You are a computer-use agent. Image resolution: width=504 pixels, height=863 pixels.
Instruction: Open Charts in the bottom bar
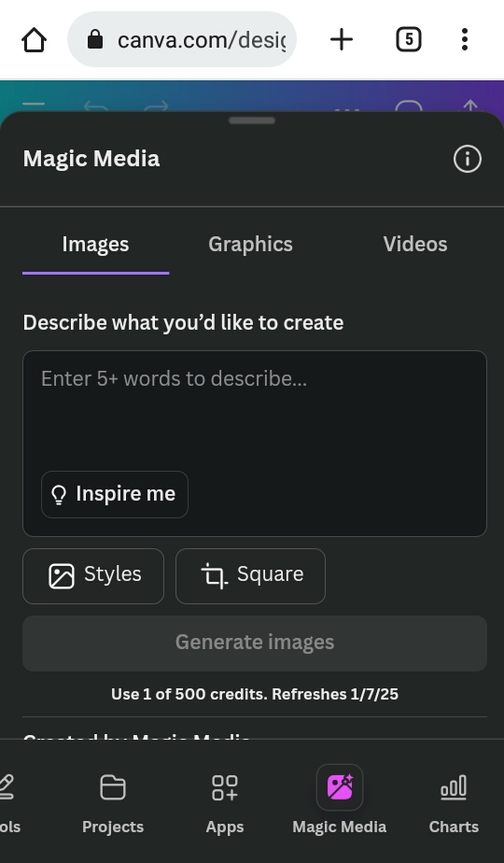(454, 802)
